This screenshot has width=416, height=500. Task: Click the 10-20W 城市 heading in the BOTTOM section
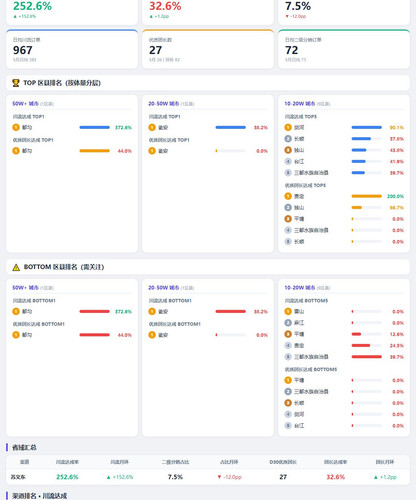pos(300,288)
